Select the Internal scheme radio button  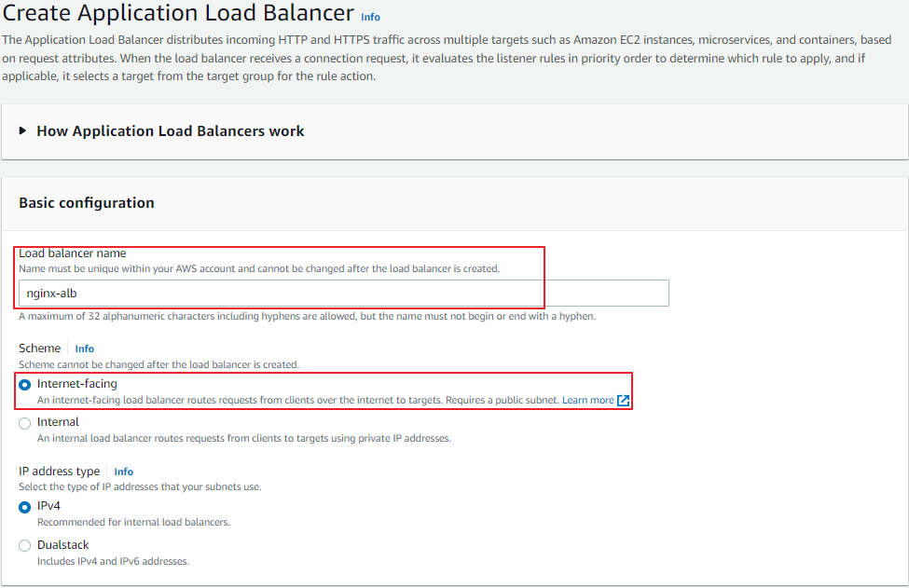24,423
